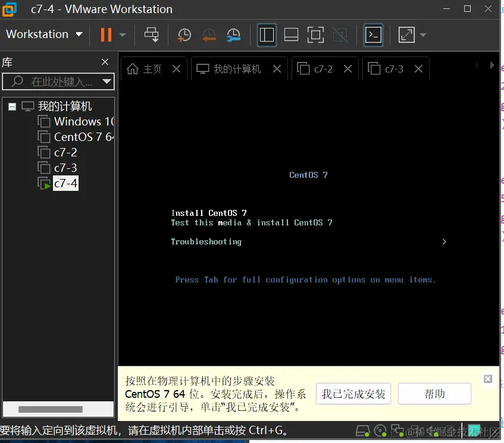Toggle the library sidebar view

coord(267,34)
